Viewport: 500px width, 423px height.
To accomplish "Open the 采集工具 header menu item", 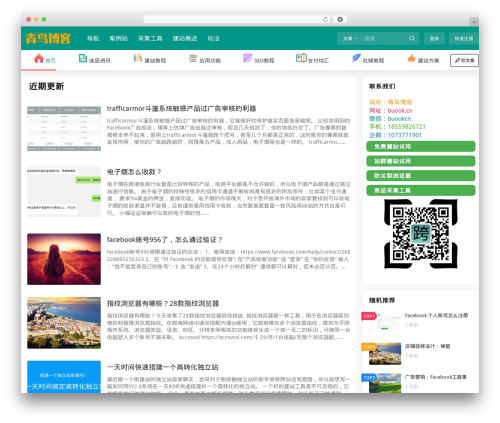I will pyautogui.click(x=150, y=38).
